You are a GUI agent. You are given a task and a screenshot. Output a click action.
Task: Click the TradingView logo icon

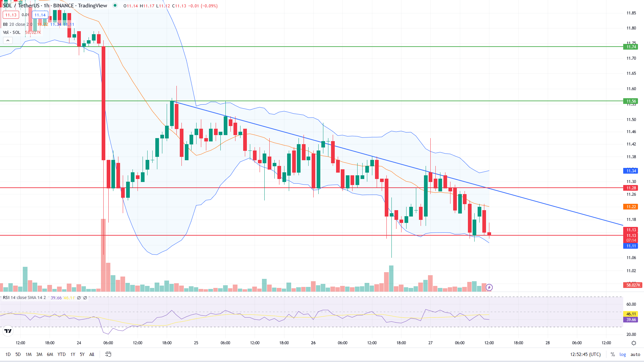click(x=8, y=331)
